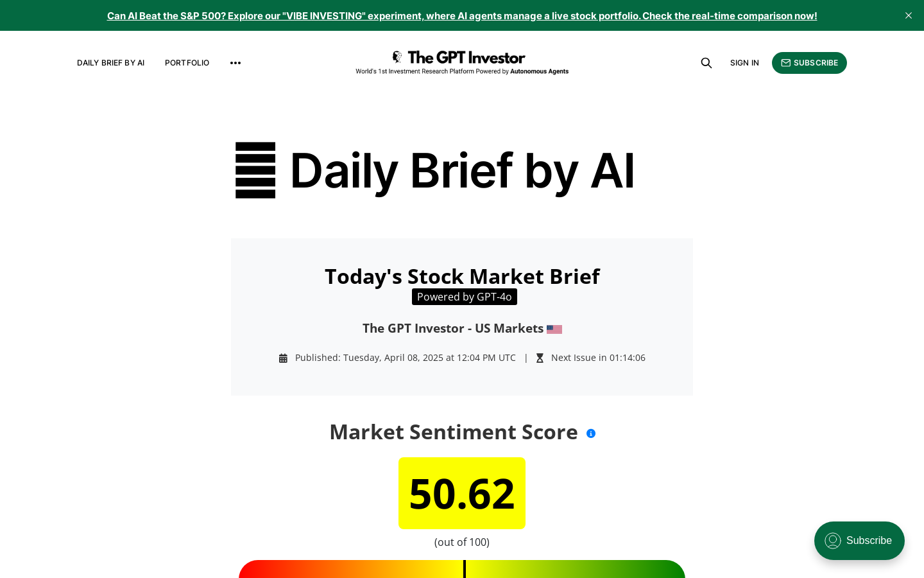Click the hourglass Next Issue icon

pyautogui.click(x=540, y=358)
